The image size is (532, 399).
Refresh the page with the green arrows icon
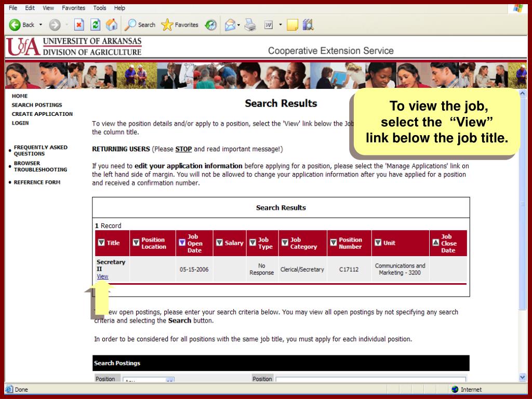coord(96,25)
